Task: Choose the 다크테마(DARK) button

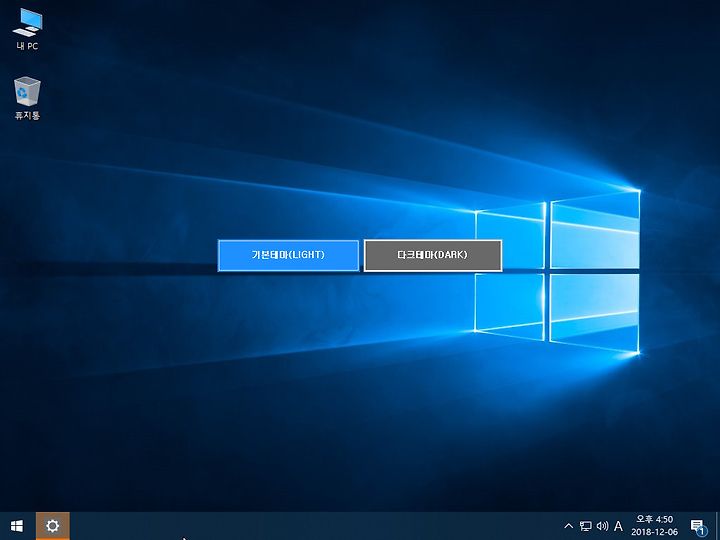Action: pos(433,255)
